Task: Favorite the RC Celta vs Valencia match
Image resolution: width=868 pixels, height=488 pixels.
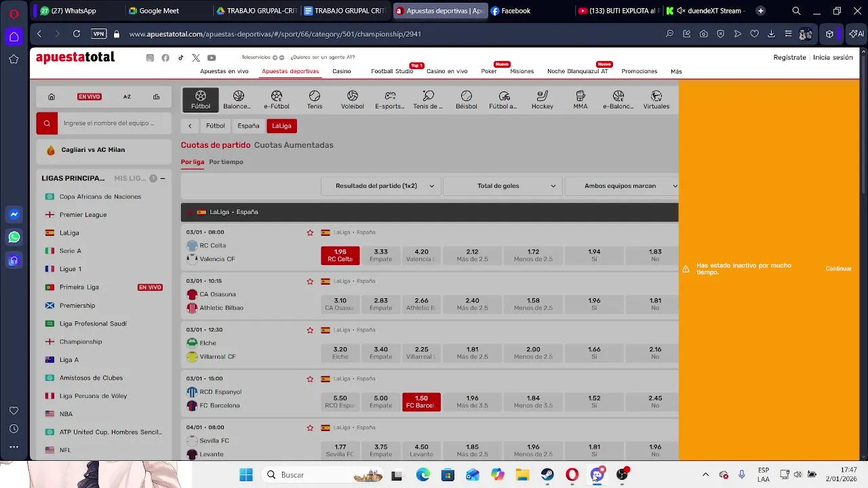Action: click(310, 232)
